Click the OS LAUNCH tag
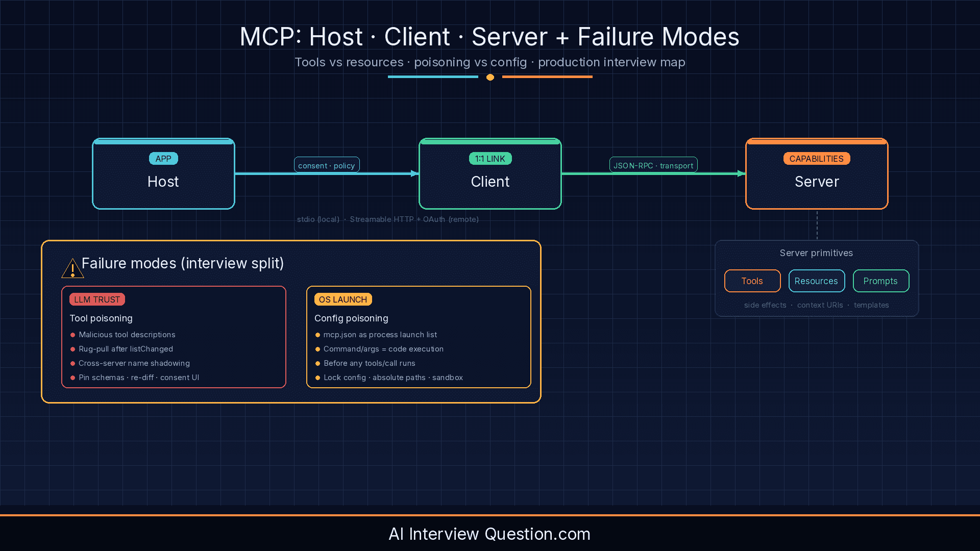980x551 pixels. click(343, 299)
